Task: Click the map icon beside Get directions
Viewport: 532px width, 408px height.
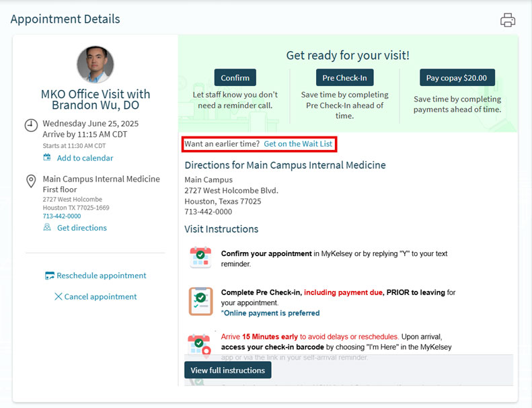Action: click(47, 228)
